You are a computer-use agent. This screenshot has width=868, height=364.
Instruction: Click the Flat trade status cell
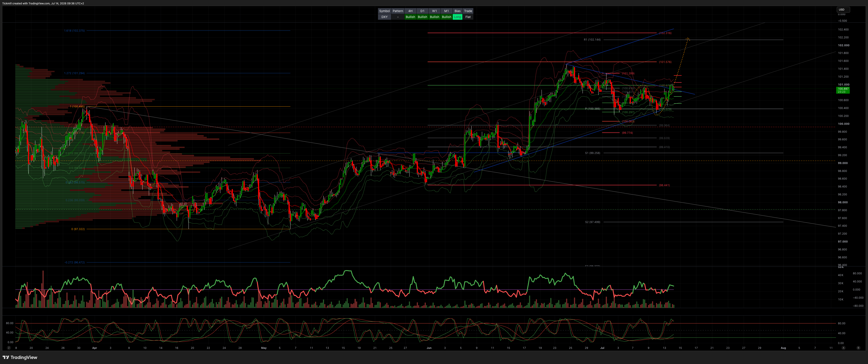pyautogui.click(x=468, y=17)
